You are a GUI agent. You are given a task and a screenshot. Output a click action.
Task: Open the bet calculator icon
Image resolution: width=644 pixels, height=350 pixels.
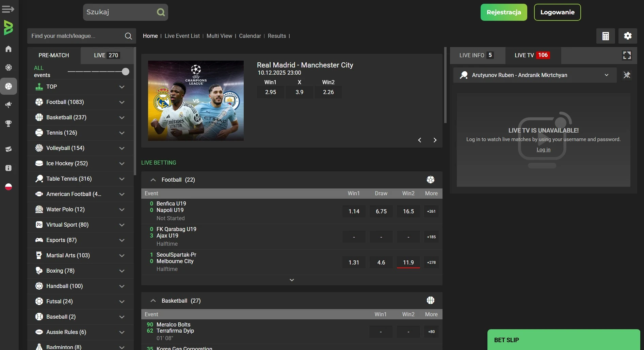pos(606,36)
